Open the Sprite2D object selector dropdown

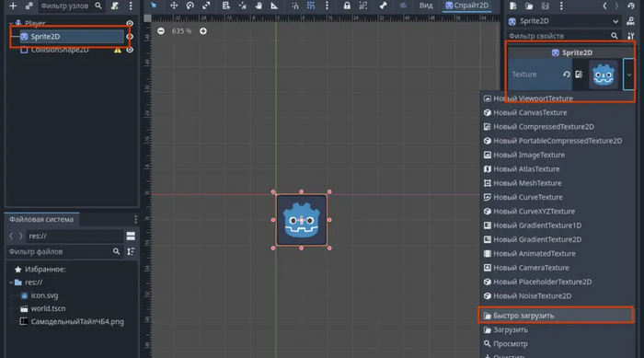[x=563, y=21]
